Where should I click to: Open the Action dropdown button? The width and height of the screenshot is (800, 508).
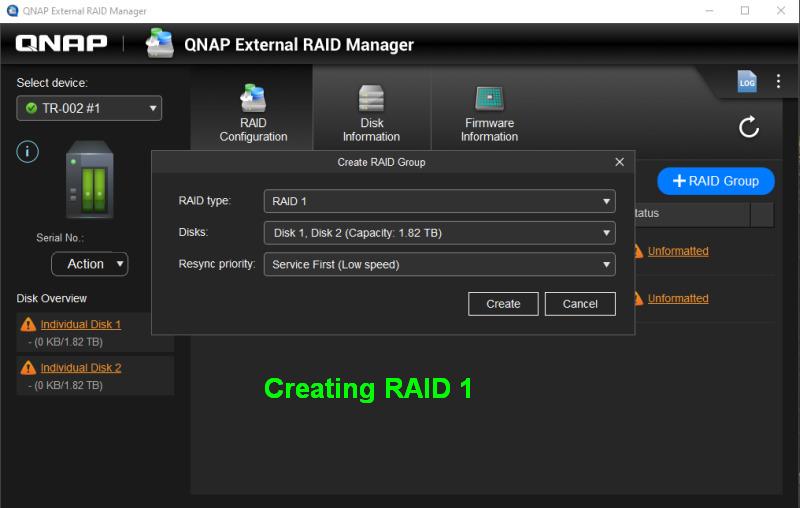pos(90,264)
